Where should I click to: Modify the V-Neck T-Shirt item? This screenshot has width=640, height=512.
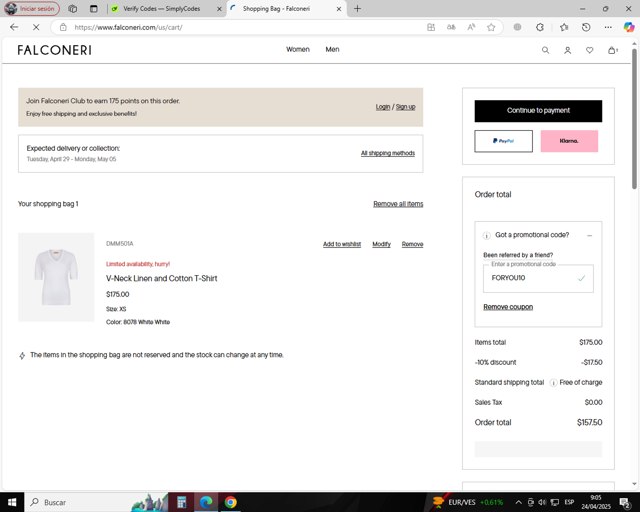[x=381, y=244]
